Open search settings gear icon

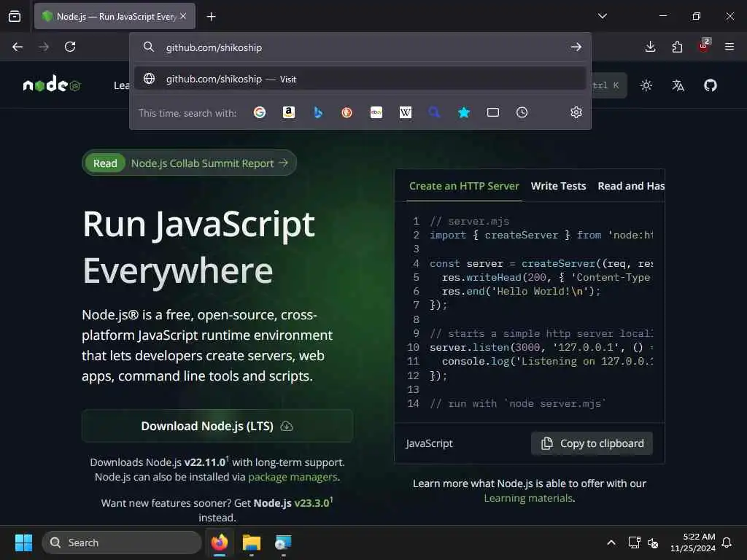point(576,112)
